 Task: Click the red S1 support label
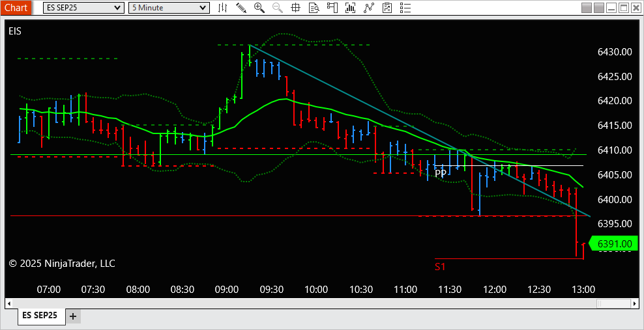(x=440, y=266)
